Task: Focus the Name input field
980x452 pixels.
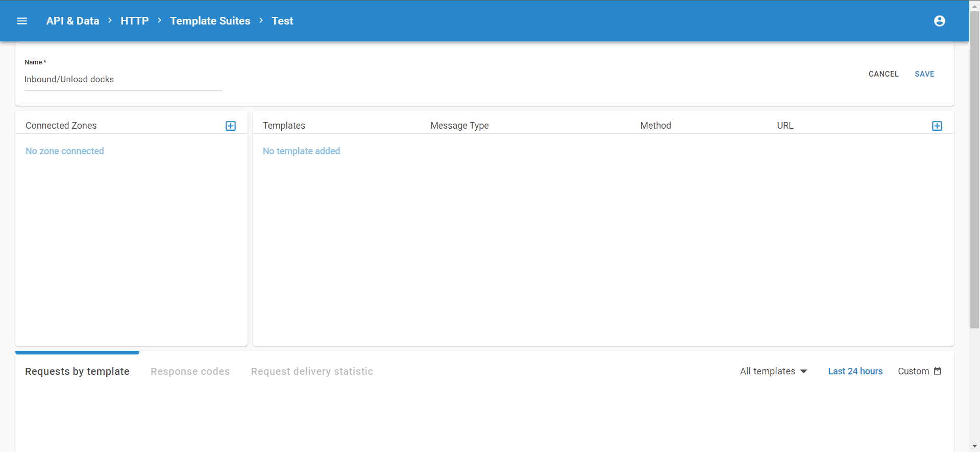Action: pos(124,80)
